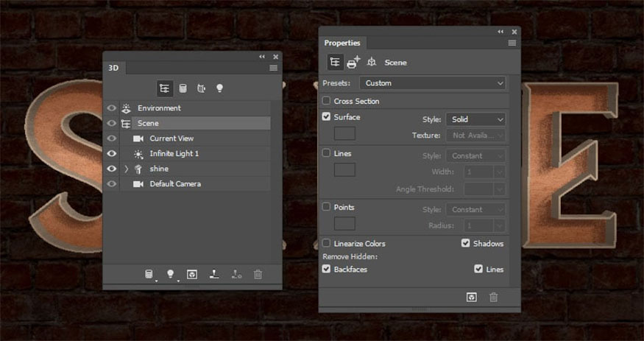Click the render icon at Properties panel bottom
The height and width of the screenshot is (341, 644).
(472, 297)
